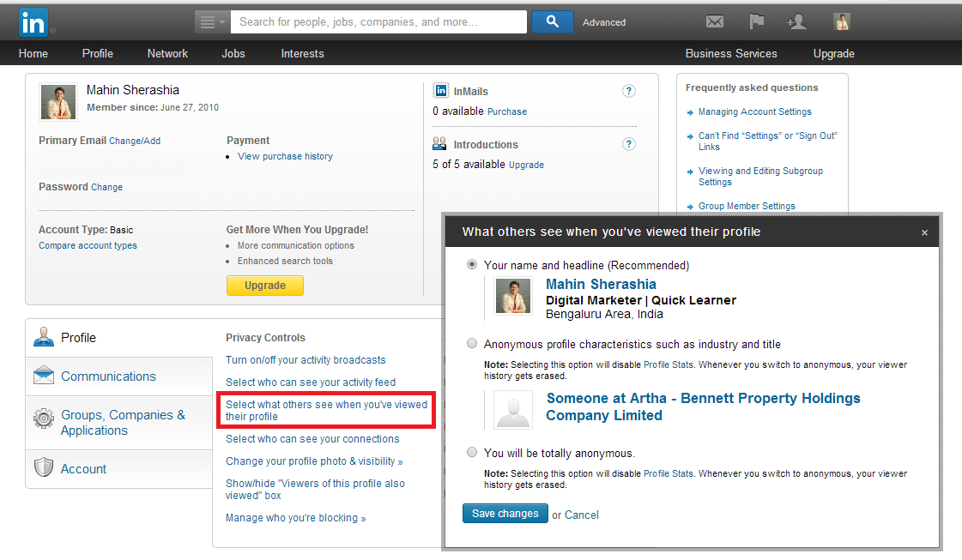This screenshot has height=560, width=962.
Task: Select Your name and headline radio option
Action: click(x=472, y=264)
